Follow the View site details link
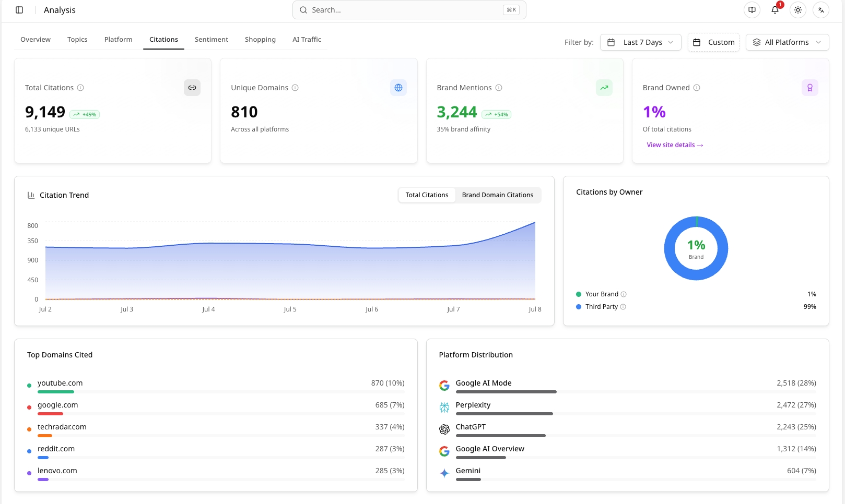 click(x=675, y=145)
